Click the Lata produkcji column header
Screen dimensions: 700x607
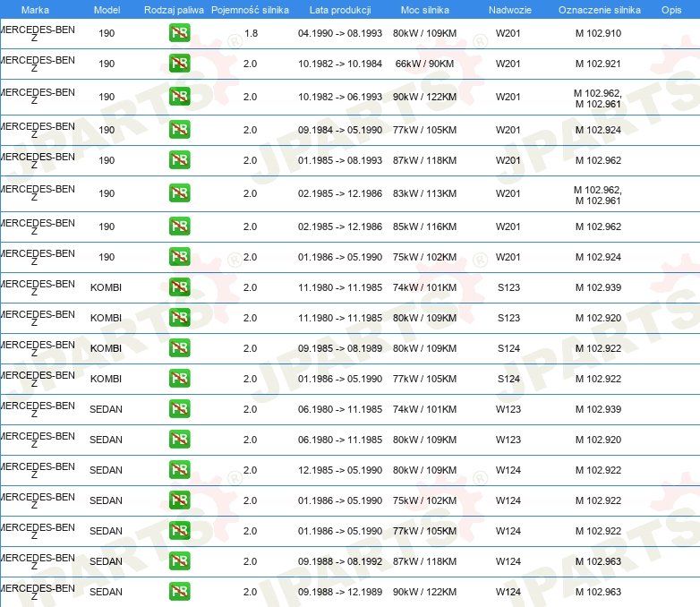click(340, 10)
